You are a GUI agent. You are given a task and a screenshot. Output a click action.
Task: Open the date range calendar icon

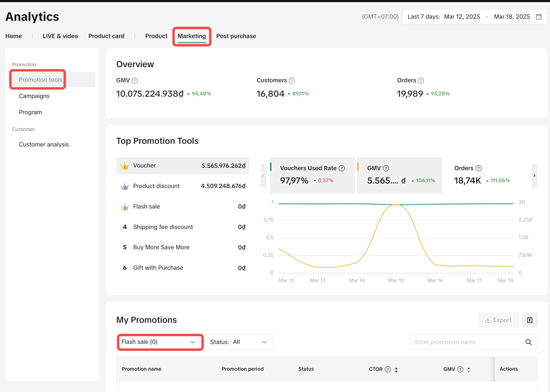click(x=539, y=17)
